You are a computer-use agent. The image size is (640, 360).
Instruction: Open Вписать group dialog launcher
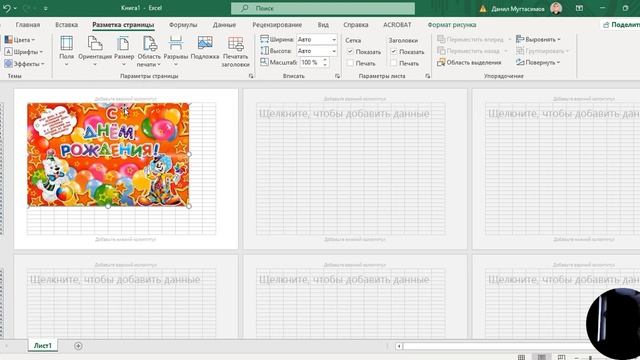(x=338, y=76)
